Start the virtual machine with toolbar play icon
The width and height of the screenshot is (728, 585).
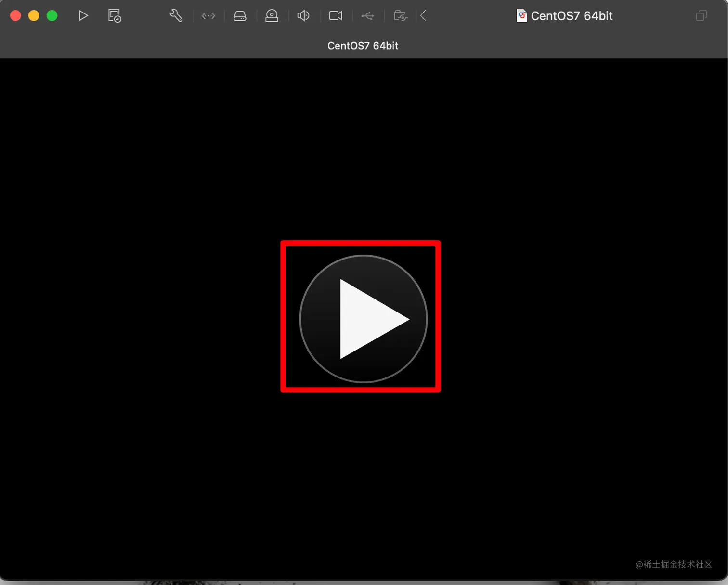pyautogui.click(x=83, y=16)
